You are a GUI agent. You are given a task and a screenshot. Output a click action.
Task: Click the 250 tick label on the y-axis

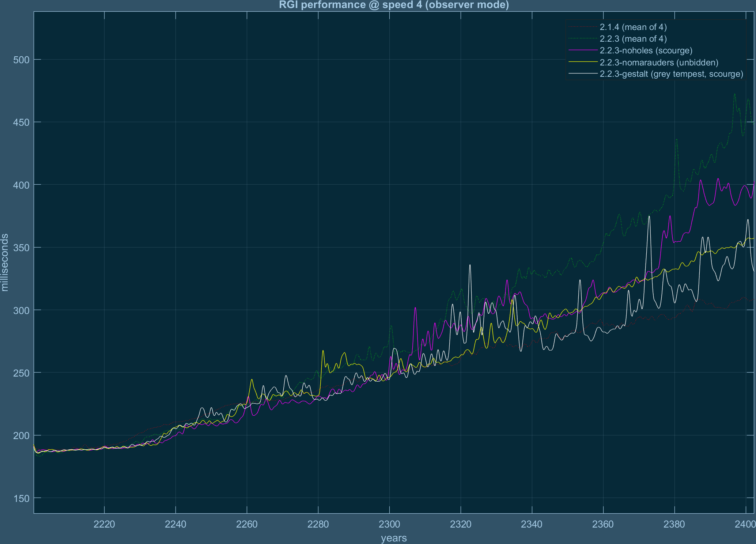tap(20, 373)
